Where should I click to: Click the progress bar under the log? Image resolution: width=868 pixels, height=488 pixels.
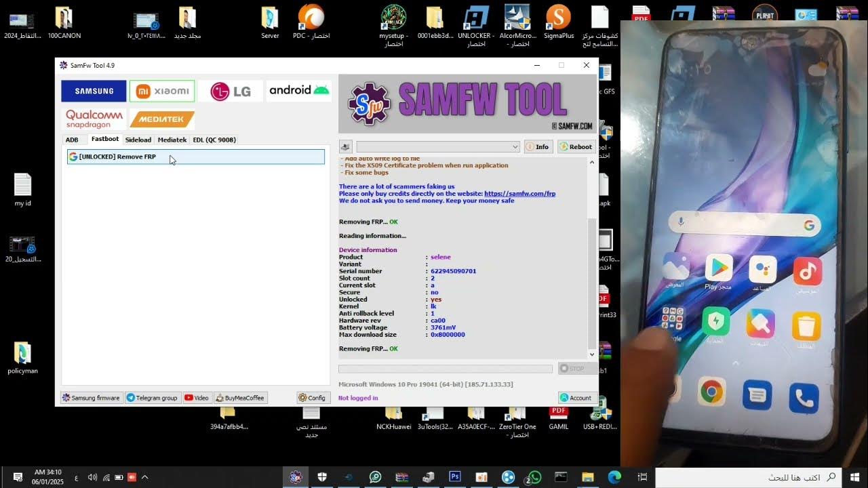[446, 369]
